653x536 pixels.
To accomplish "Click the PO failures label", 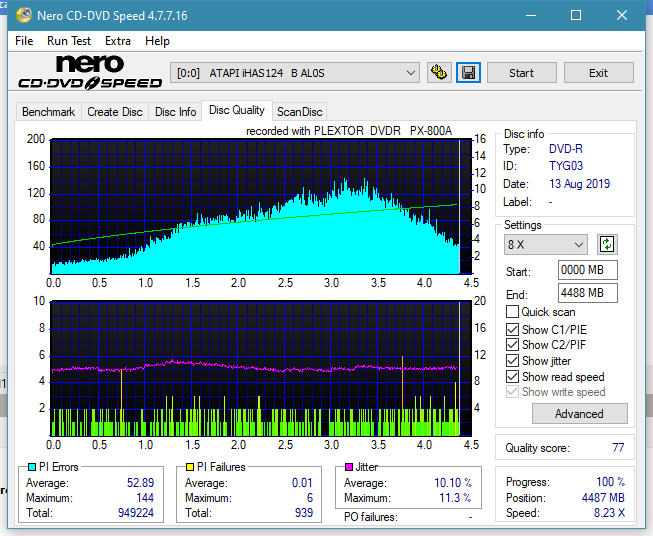I will [x=371, y=517].
